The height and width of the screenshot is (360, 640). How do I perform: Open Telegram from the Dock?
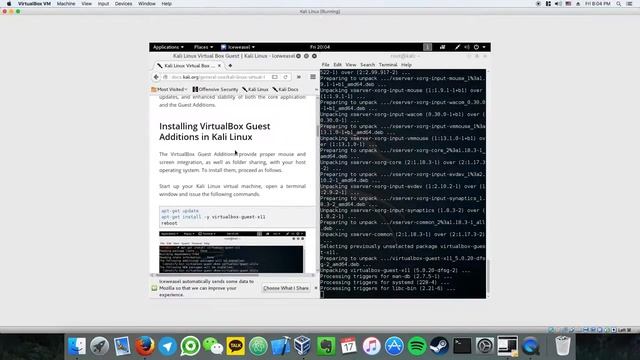tap(167, 346)
